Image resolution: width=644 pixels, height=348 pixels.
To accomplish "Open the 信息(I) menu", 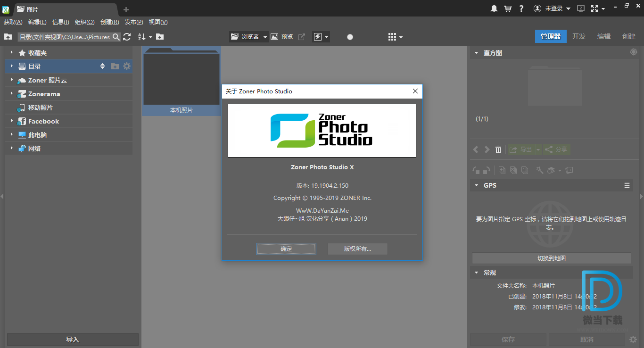I will tap(60, 22).
